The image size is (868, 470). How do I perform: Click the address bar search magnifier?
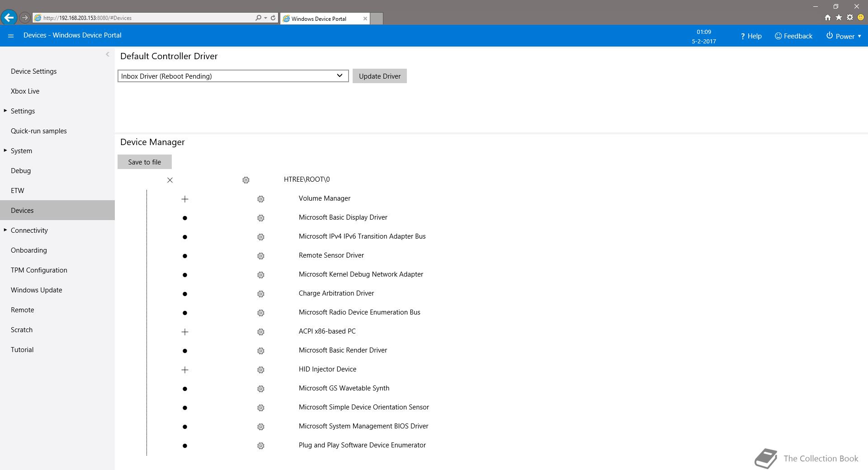click(258, 18)
